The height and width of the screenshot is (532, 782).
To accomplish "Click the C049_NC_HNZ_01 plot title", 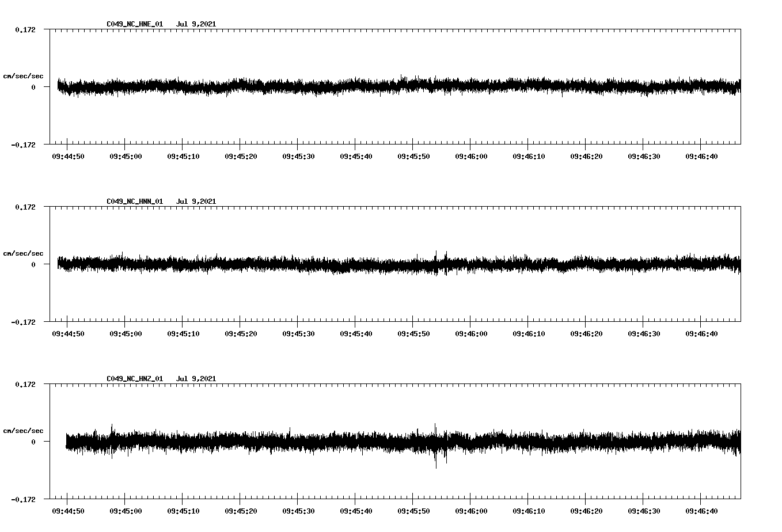I will (x=135, y=379).
